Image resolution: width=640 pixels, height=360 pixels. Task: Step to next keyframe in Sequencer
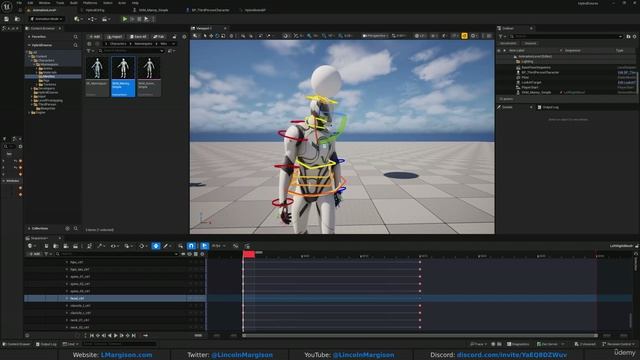tap(127, 336)
